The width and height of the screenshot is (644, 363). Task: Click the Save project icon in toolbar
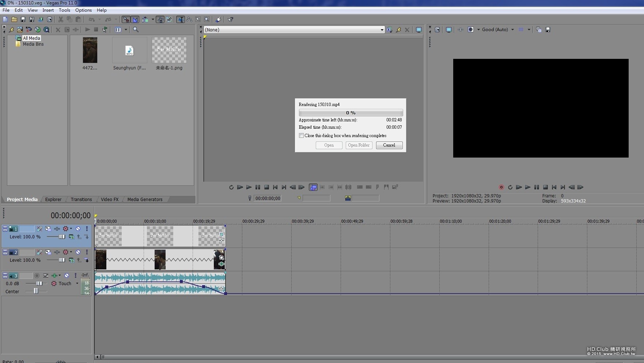tap(23, 19)
